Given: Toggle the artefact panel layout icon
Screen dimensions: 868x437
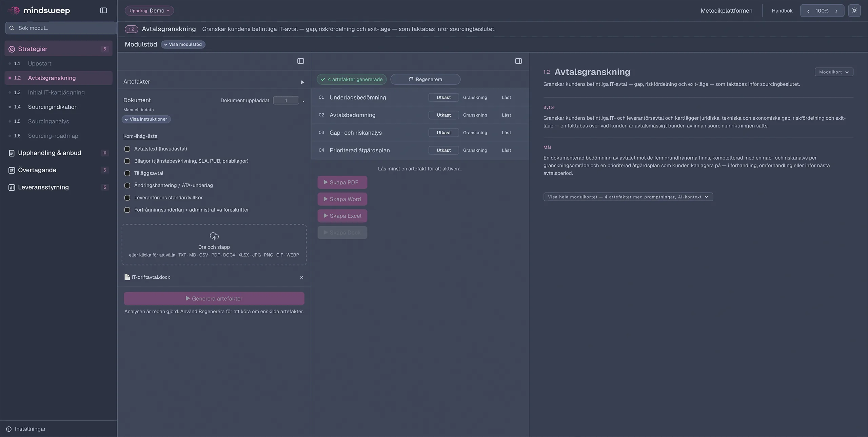Looking at the screenshot, I should (518, 61).
